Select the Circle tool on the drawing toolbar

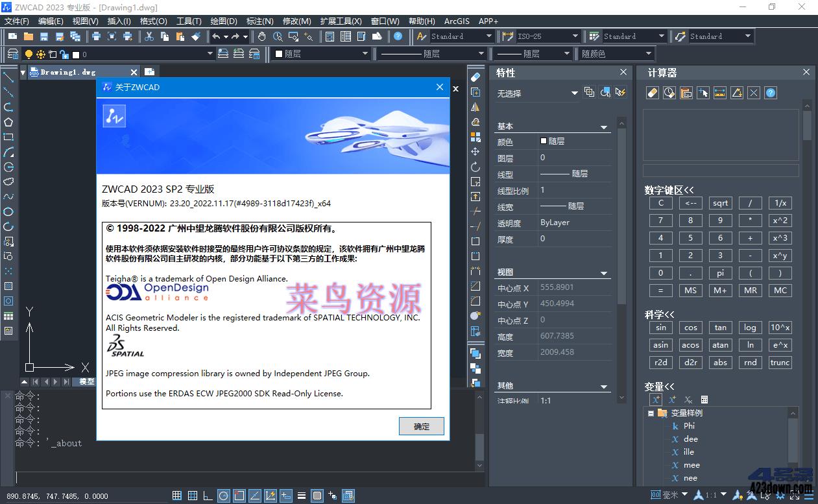(x=8, y=167)
